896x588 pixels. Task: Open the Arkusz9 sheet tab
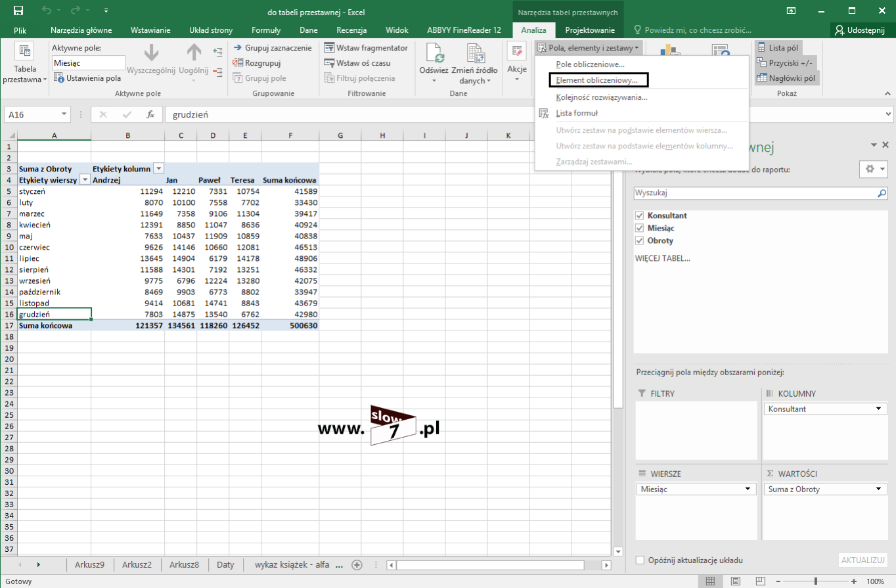(x=90, y=564)
